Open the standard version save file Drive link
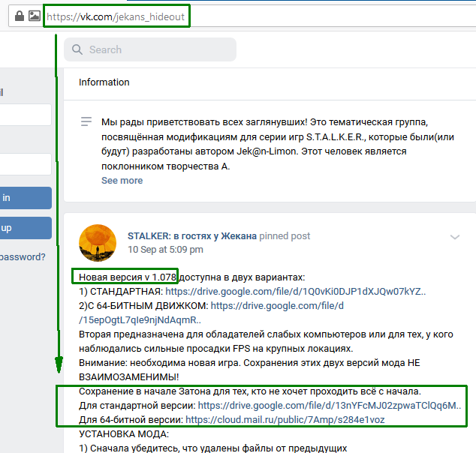The height and width of the screenshot is (453, 476). point(330,406)
